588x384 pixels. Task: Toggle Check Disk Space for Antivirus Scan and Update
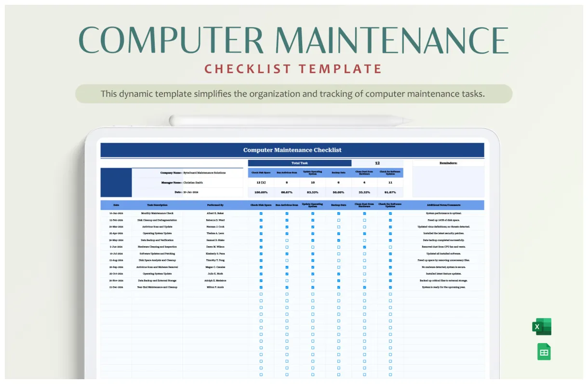pyautogui.click(x=261, y=226)
